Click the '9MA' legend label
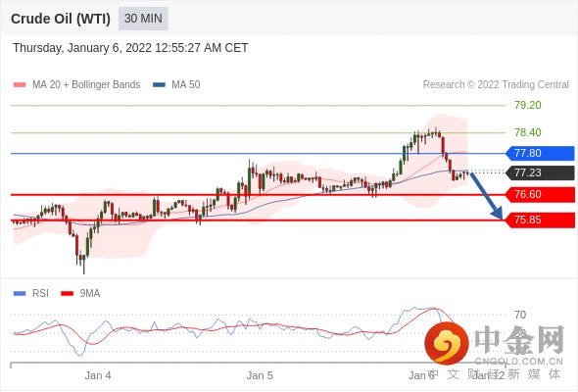The width and height of the screenshot is (578, 392). (x=90, y=294)
